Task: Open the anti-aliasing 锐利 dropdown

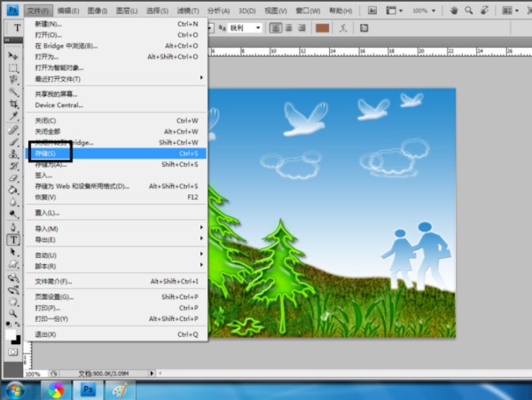Action: [245, 27]
